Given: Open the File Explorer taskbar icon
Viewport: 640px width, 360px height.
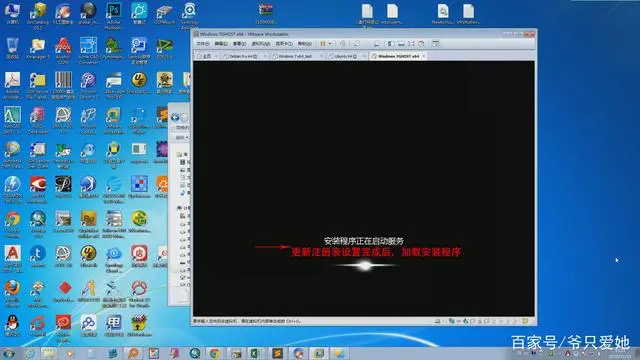Looking at the screenshot, I should click(x=49, y=353).
